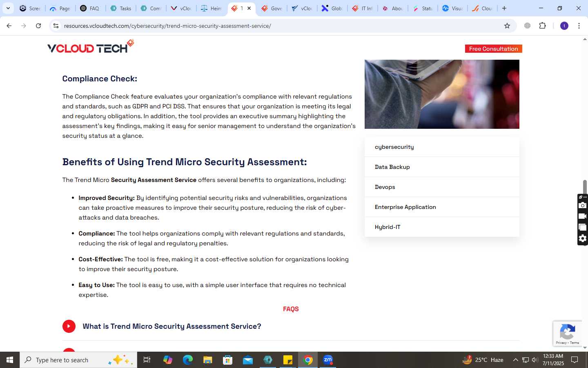The width and height of the screenshot is (588, 368).
Task: Reload the current page
Action: pos(38,26)
